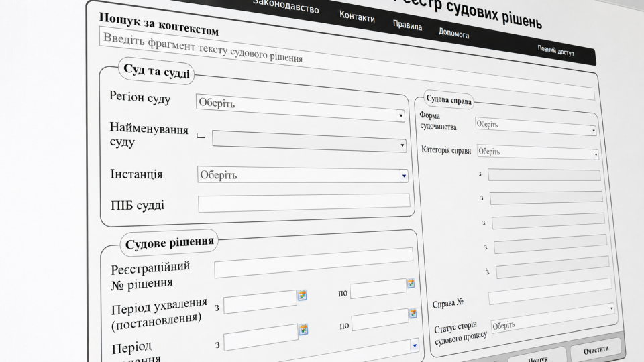Click calendar icon next to lower 'по' date field
The width and height of the screenshot is (644, 362).
[413, 314]
